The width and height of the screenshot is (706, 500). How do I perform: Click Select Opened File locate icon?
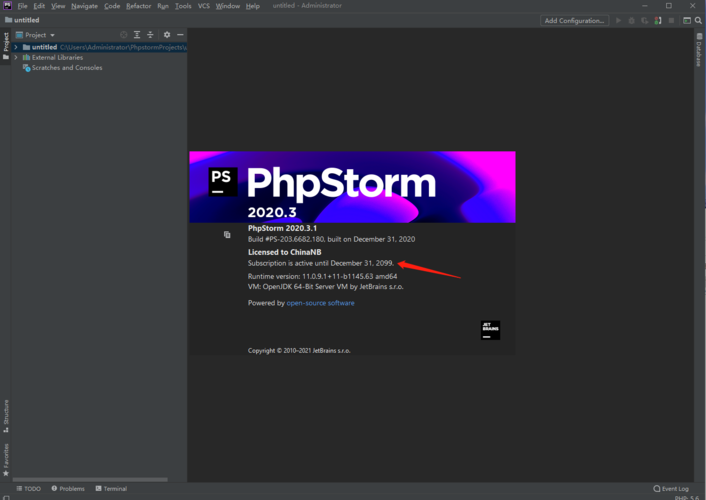(123, 35)
